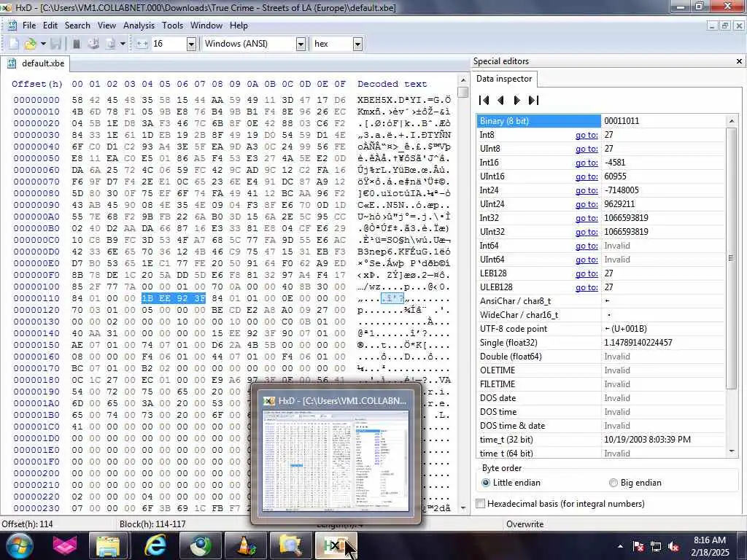Open the Windows (ANSI) charset dropdown
Screen dimensions: 747x560
(x=301, y=44)
